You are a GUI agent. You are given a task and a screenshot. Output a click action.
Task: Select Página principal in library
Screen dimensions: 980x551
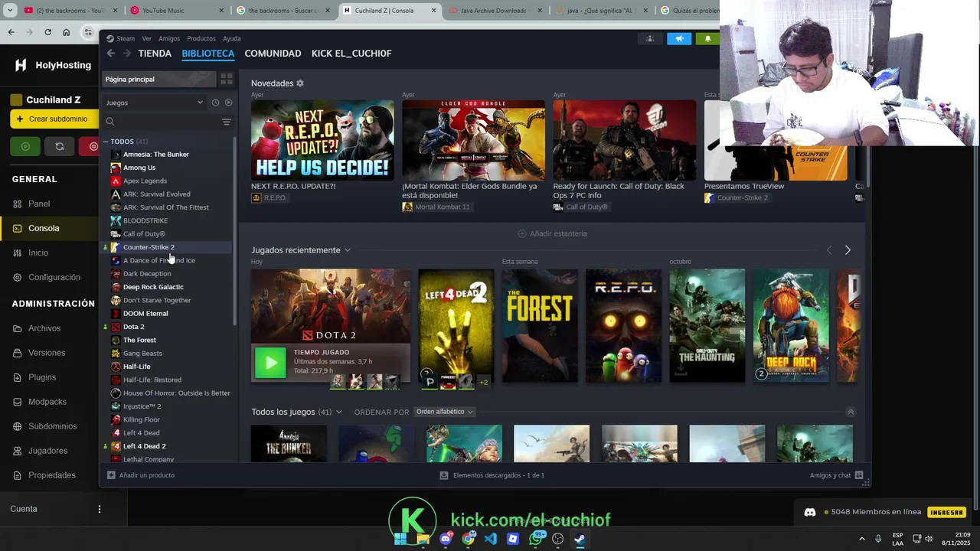click(x=158, y=79)
